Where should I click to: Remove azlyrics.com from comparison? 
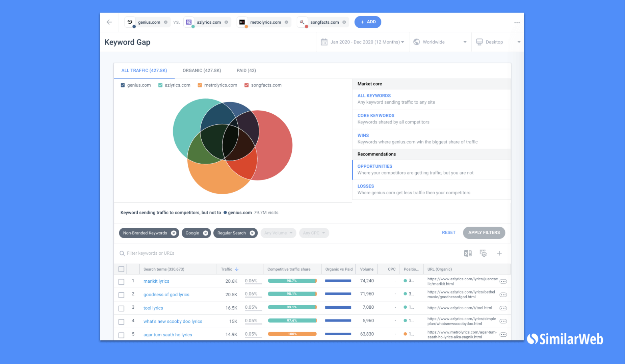226,22
